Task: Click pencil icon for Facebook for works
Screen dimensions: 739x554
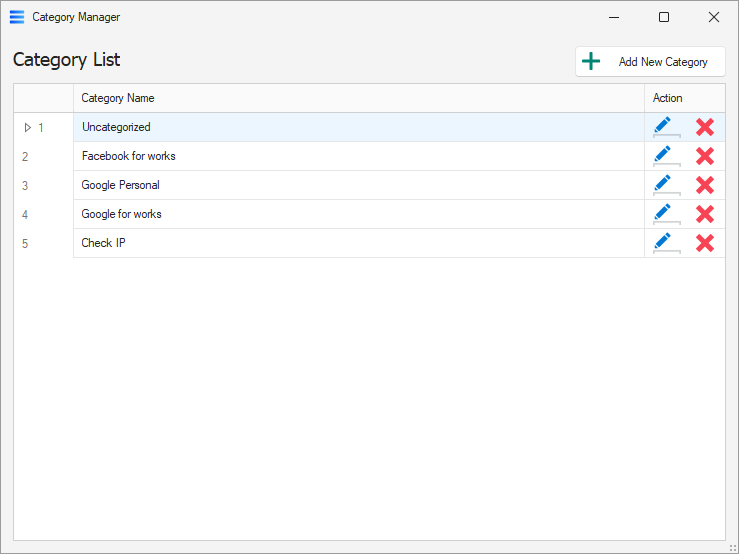Action: pos(662,155)
